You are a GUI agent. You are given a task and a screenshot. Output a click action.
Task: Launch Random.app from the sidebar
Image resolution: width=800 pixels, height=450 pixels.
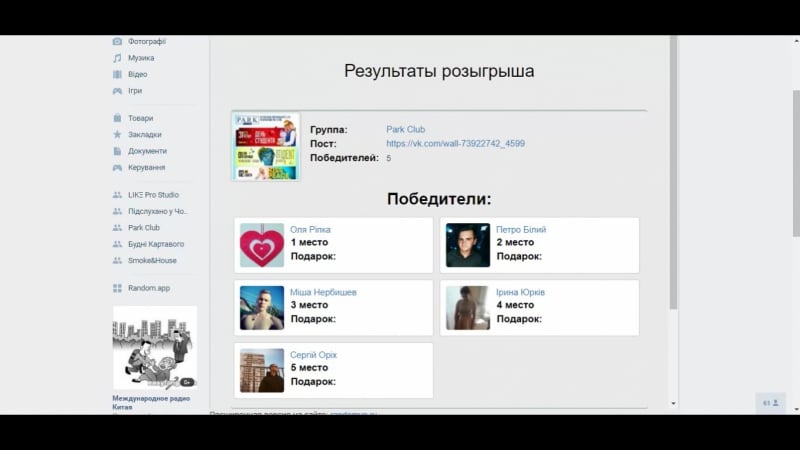149,288
